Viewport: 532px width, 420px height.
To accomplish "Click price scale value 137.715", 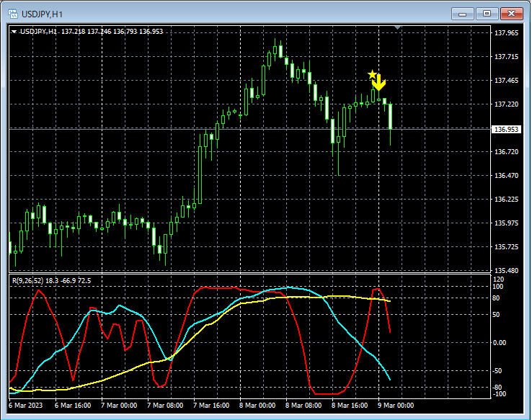I will point(506,57).
